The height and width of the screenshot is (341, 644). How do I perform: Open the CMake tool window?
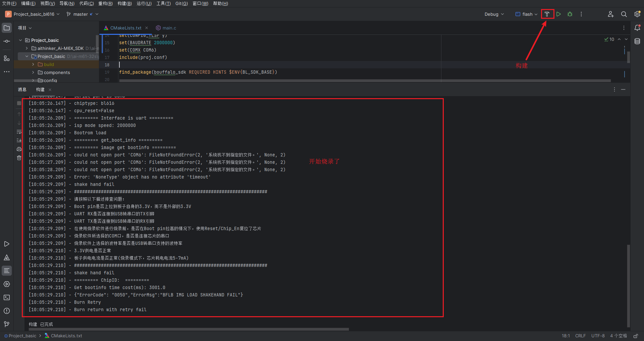[7, 257]
